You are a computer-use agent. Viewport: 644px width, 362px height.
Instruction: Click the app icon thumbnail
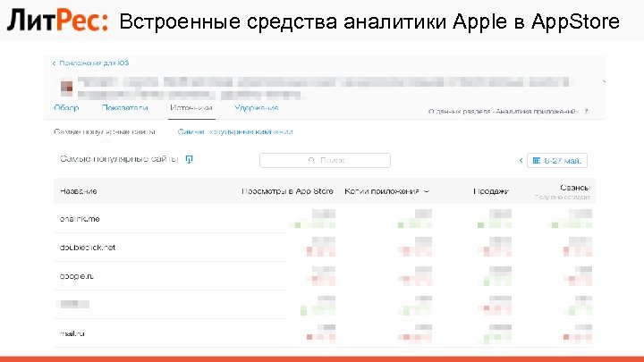tap(66, 87)
